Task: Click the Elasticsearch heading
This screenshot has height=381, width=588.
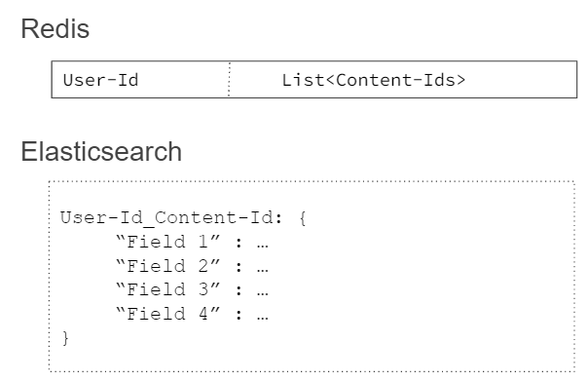Action: point(101,152)
